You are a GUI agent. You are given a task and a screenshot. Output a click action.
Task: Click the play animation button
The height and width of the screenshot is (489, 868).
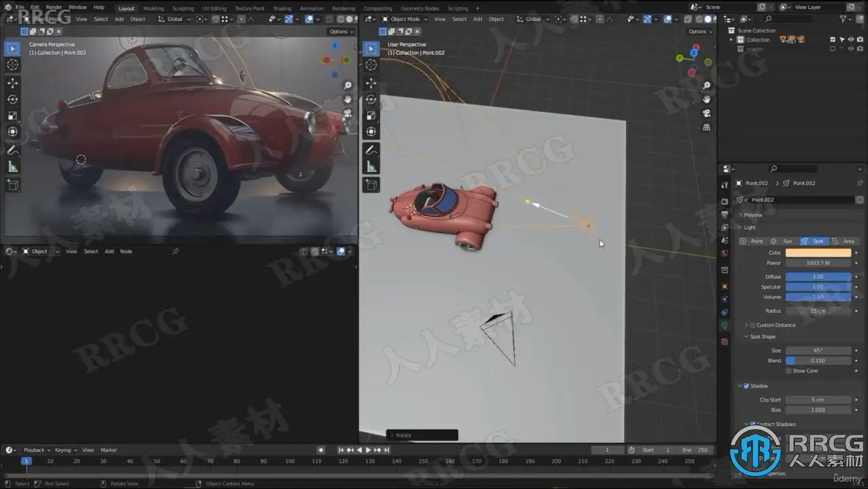tap(368, 450)
